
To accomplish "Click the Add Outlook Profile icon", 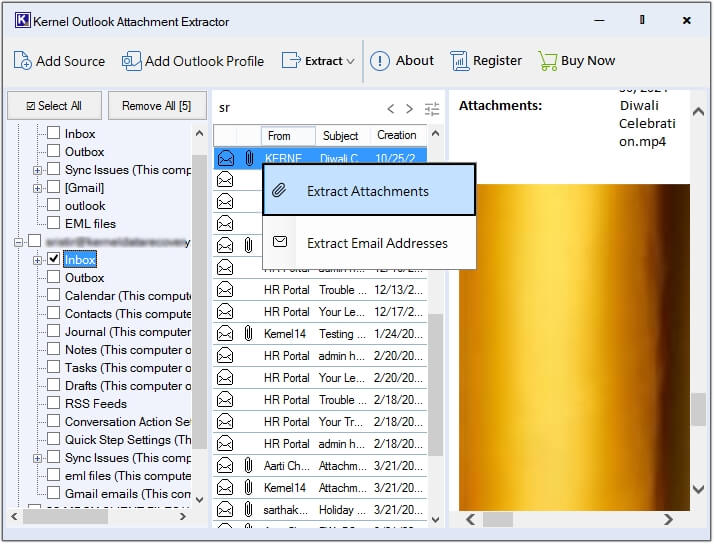I will tap(131, 61).
